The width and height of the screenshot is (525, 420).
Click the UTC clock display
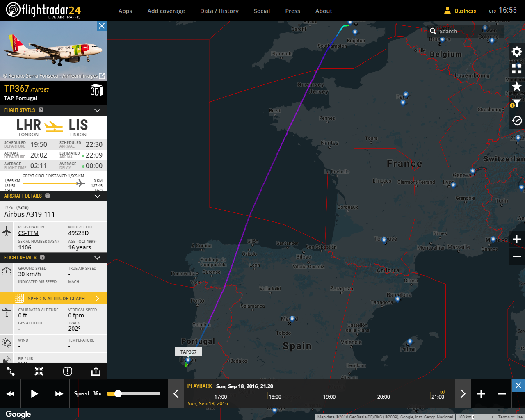tap(503, 10)
